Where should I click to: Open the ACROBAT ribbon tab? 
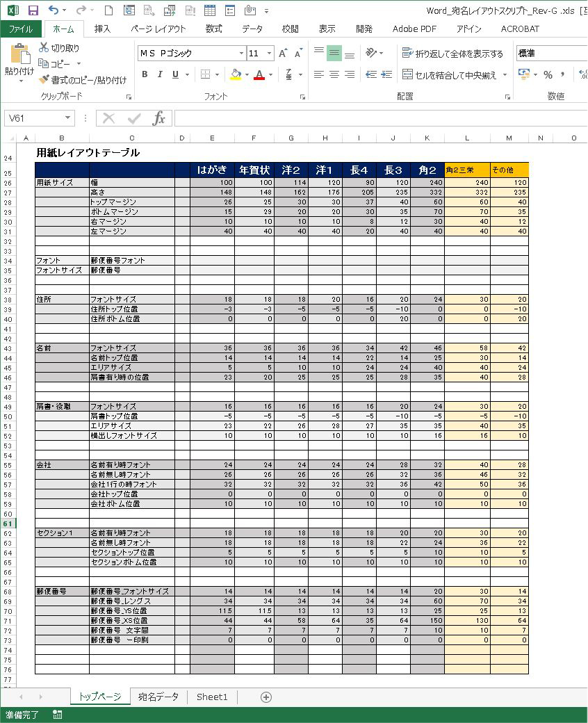[520, 29]
